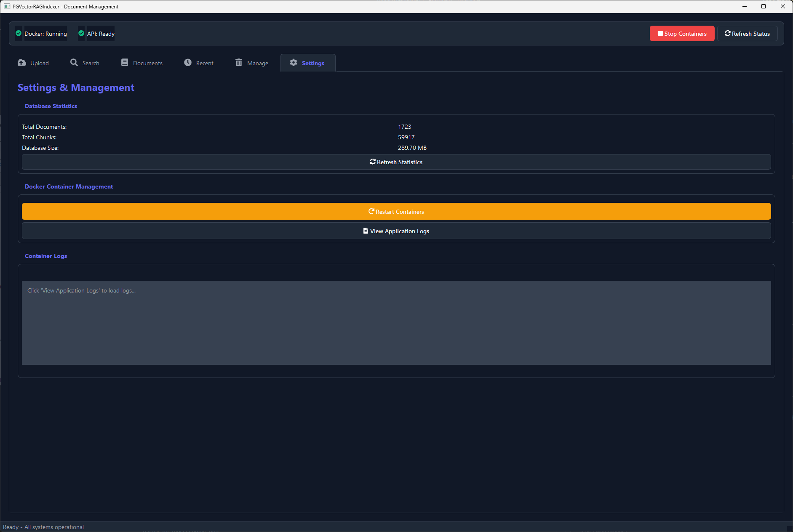The height and width of the screenshot is (532, 793).
Task: Click the Settings gear icon
Action: [x=294, y=62]
